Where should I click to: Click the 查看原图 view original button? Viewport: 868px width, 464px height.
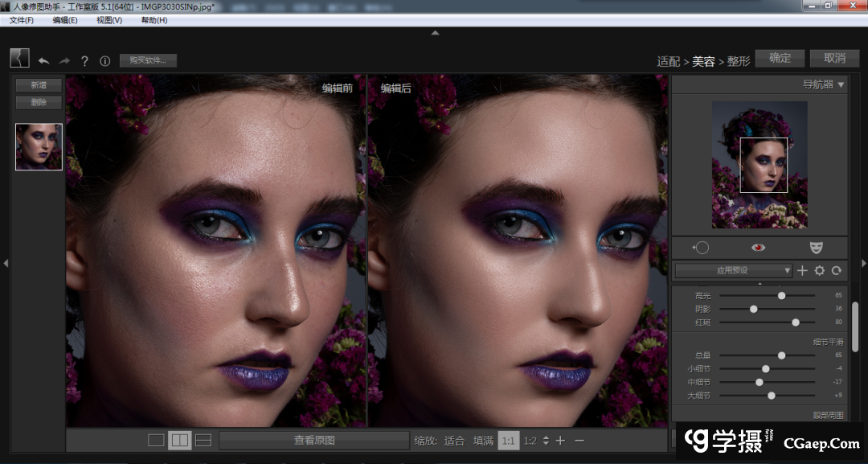314,440
